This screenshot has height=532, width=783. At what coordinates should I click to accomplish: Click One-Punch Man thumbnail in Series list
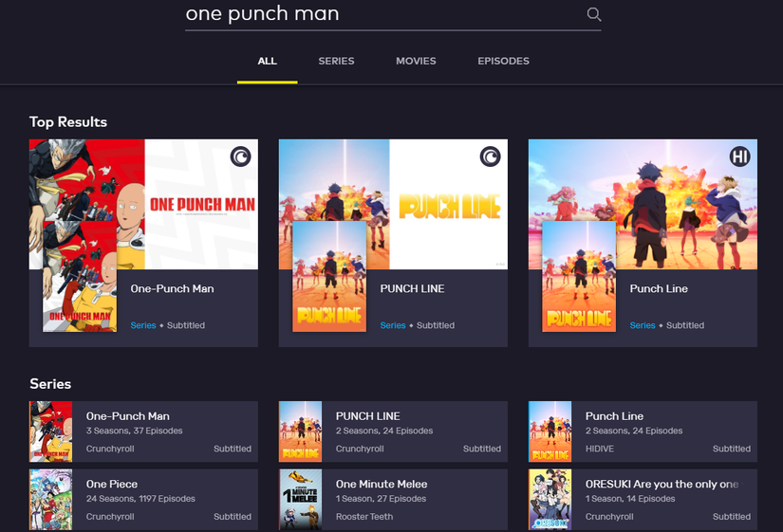50,431
